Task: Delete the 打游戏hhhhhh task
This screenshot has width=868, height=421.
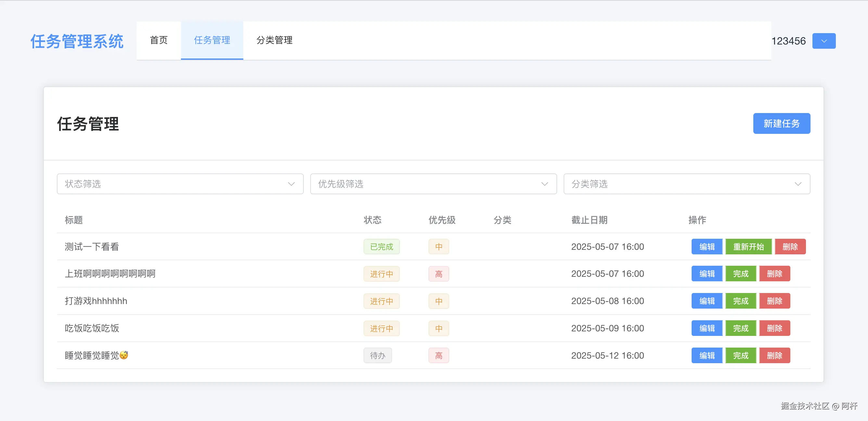Action: [774, 301]
